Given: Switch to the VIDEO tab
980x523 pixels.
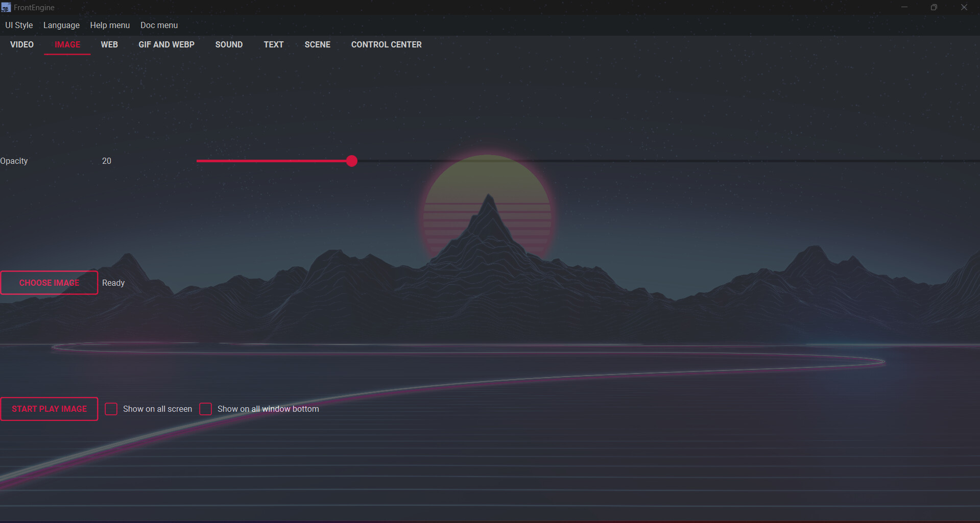Looking at the screenshot, I should point(21,44).
